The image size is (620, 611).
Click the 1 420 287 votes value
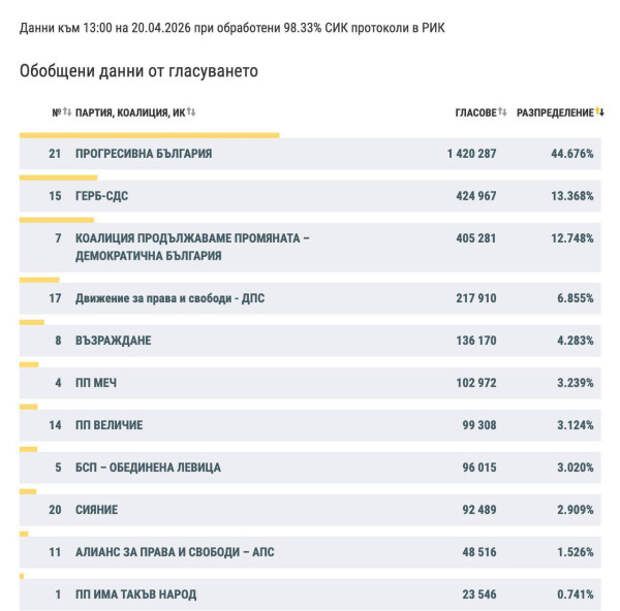(472, 154)
